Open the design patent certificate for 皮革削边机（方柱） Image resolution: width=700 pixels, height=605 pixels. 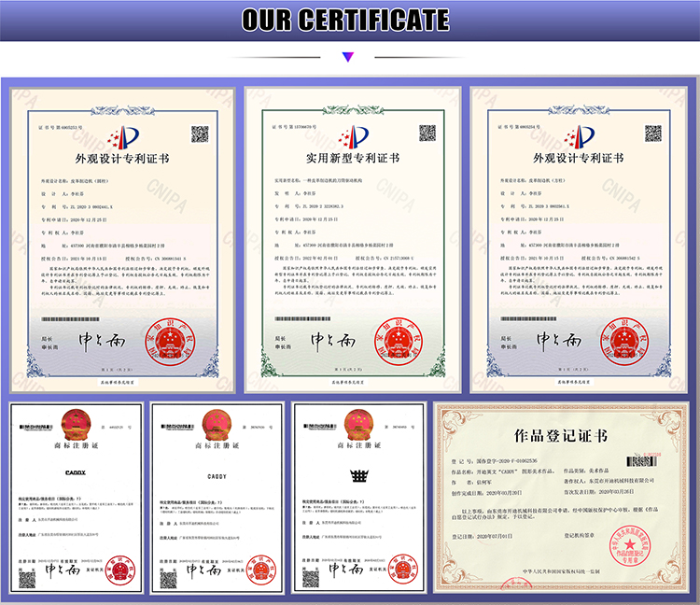tap(579, 240)
